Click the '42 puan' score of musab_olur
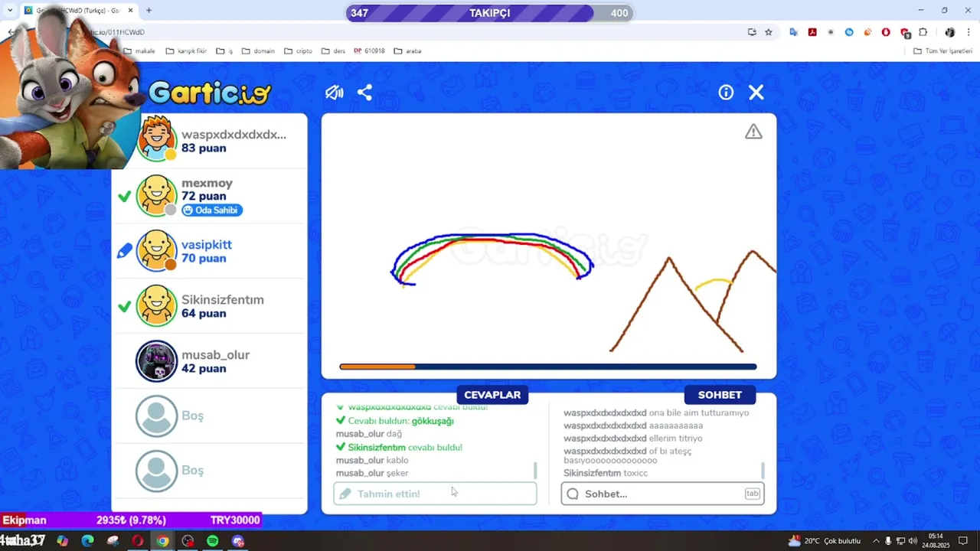Image resolution: width=980 pixels, height=551 pixels. coord(204,368)
